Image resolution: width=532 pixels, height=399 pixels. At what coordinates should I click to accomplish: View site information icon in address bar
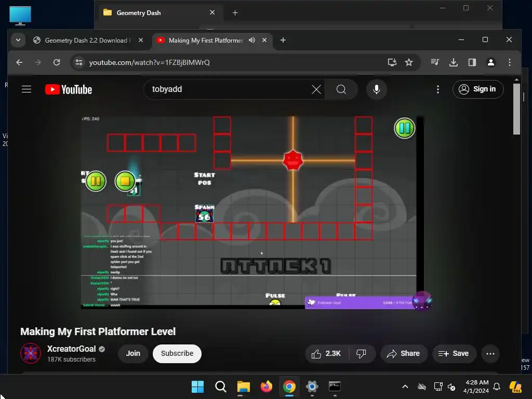point(79,62)
